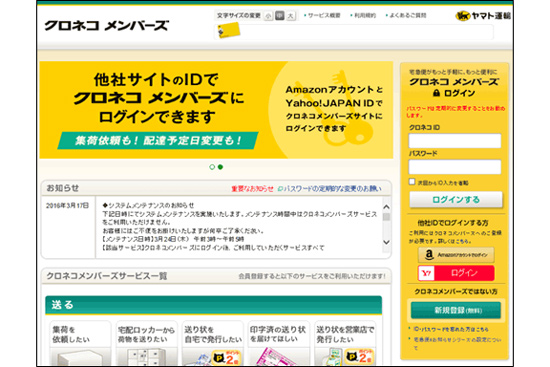The image size is (550, 367).
Task: Click the yellow member card icon
Action: (229, 31)
